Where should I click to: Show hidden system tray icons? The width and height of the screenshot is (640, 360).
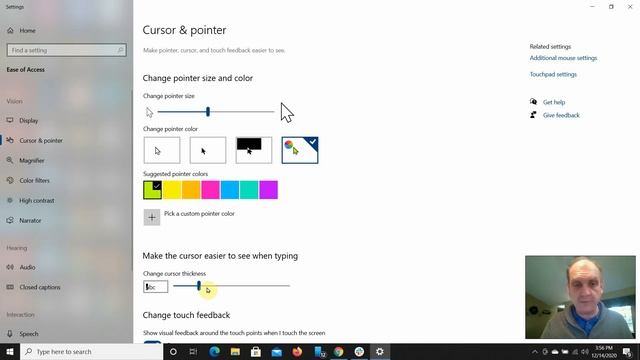pos(534,351)
